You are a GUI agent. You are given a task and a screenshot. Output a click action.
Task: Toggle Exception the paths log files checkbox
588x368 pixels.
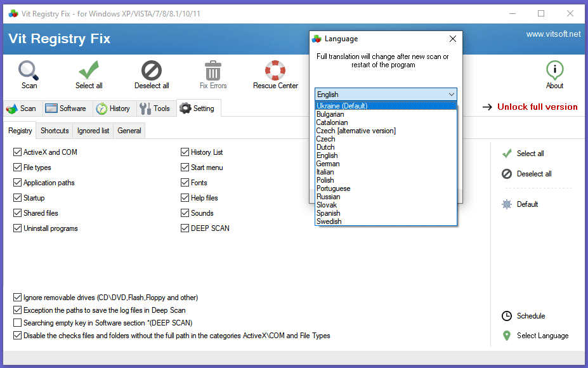coord(17,310)
